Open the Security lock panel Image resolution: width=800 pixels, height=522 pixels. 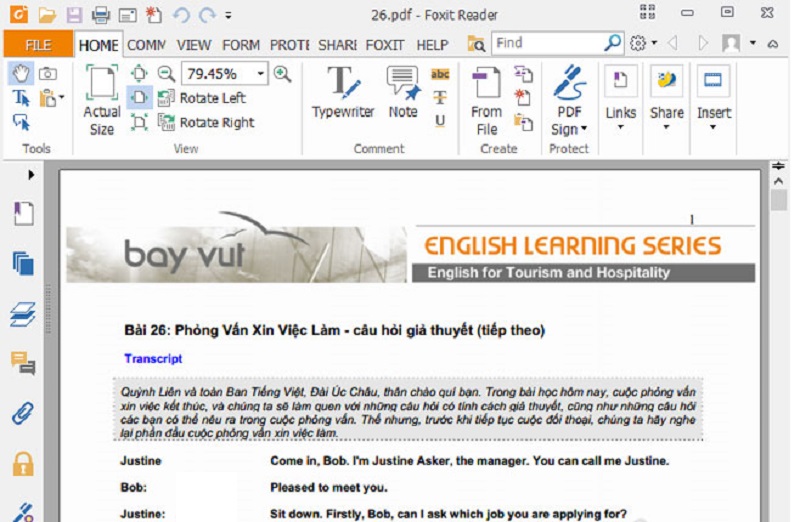click(23, 463)
